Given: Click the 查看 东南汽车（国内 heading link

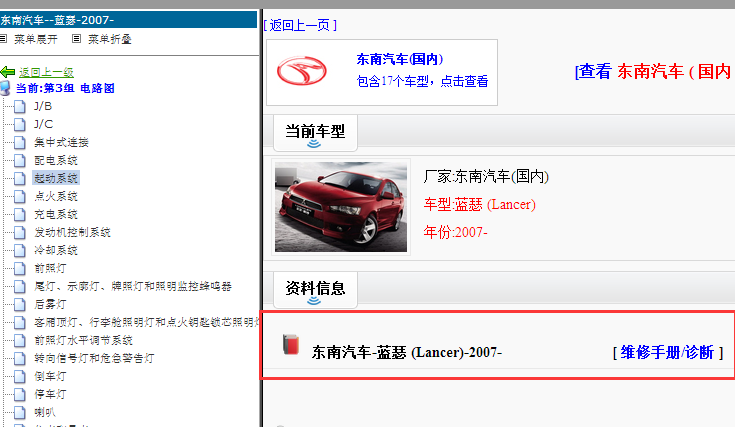Looking at the screenshot, I should point(654,71).
